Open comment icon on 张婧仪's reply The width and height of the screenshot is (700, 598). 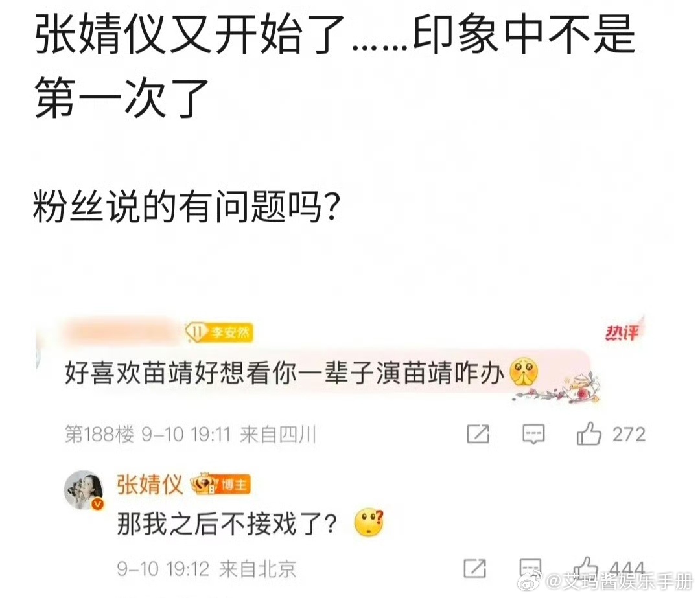(531, 569)
